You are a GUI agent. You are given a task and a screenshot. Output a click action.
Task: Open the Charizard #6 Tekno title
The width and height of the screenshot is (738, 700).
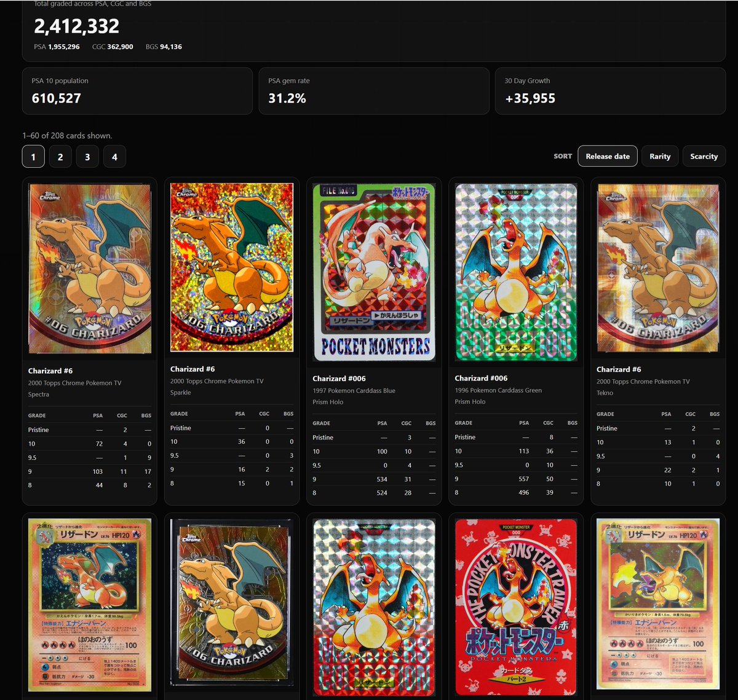[x=619, y=369]
